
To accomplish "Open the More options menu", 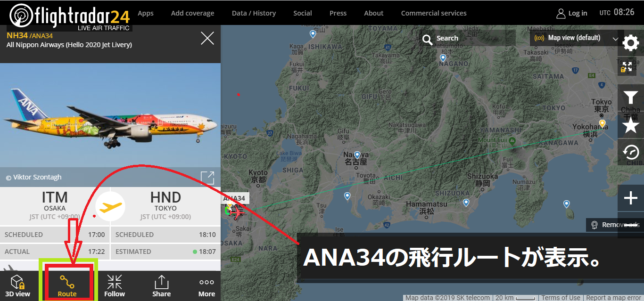I will click(206, 286).
